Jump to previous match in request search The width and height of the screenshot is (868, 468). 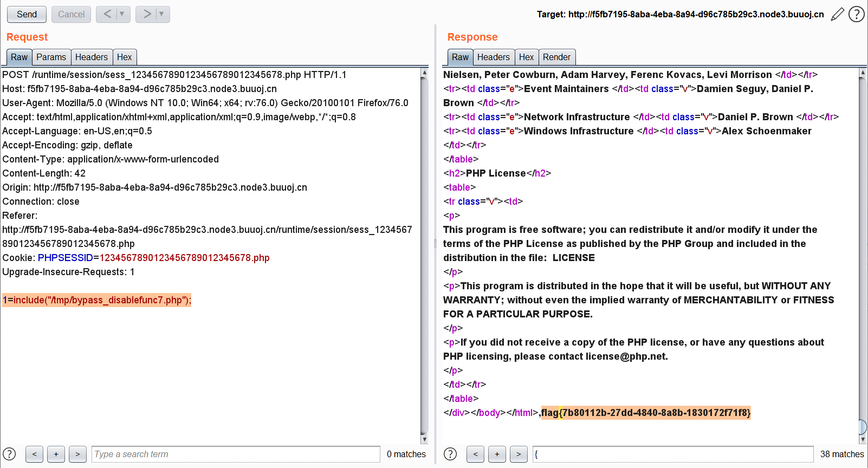pos(34,454)
